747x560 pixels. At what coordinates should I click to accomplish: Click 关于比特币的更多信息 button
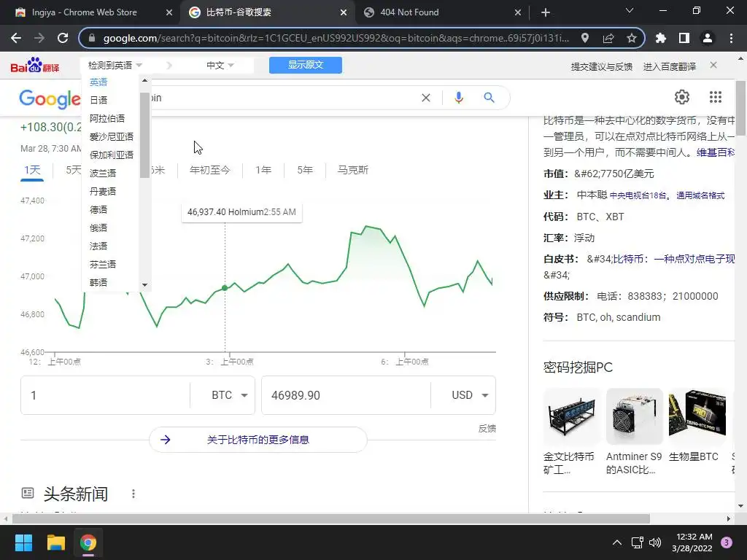pos(258,440)
